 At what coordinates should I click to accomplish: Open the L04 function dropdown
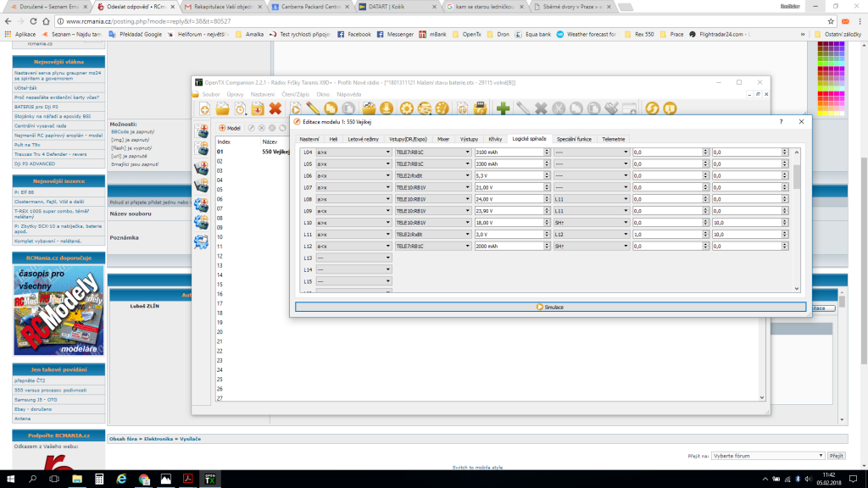click(353, 152)
